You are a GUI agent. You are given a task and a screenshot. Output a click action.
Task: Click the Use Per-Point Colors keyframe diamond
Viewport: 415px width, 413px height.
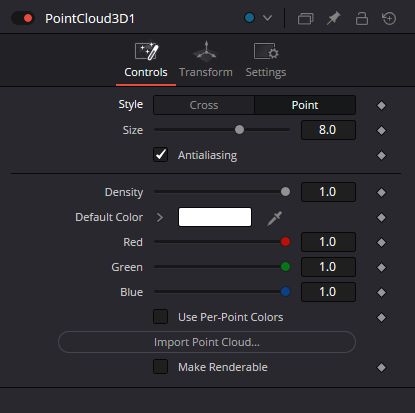pos(381,318)
